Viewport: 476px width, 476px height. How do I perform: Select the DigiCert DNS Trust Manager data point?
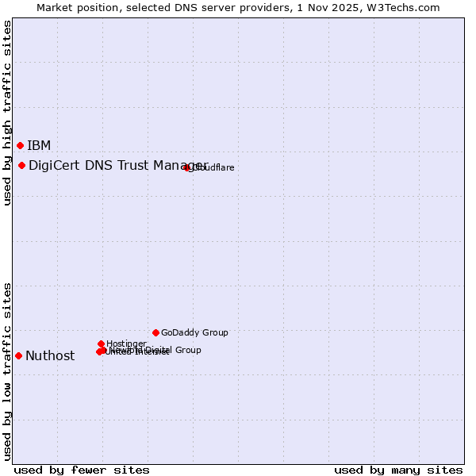pyautogui.click(x=21, y=165)
